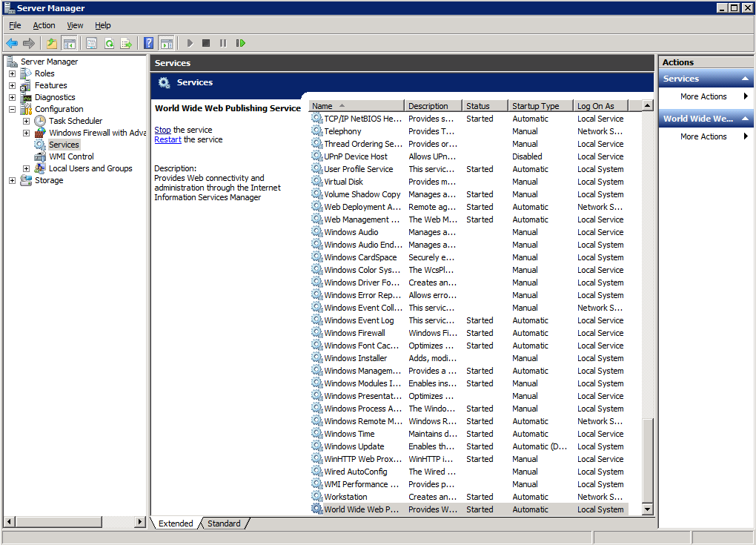Click the Back arrow toolbar icon
Viewport: 756px width, 545px height.
click(x=12, y=44)
